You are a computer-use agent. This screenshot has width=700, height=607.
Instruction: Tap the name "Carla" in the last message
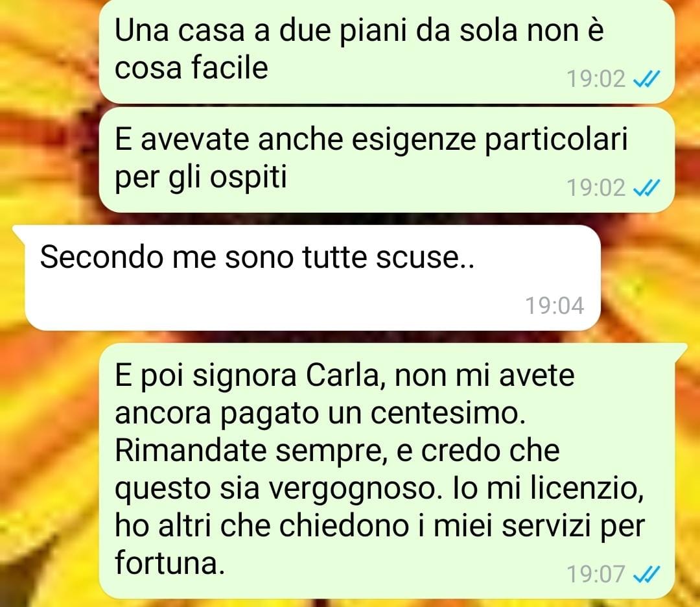click(x=342, y=376)
